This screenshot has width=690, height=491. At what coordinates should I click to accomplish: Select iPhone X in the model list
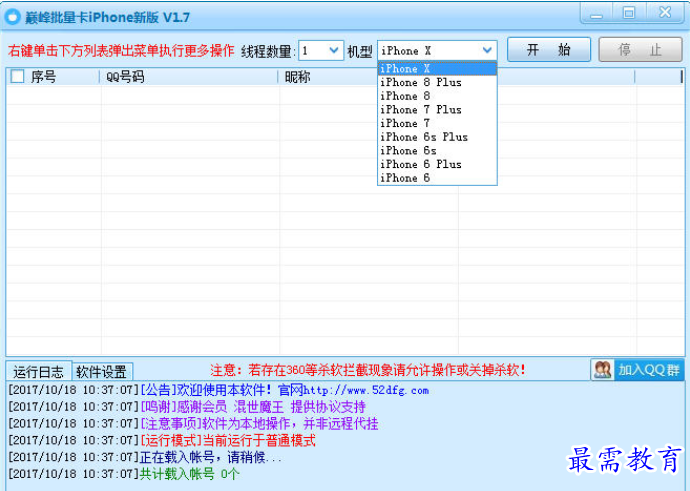437,69
